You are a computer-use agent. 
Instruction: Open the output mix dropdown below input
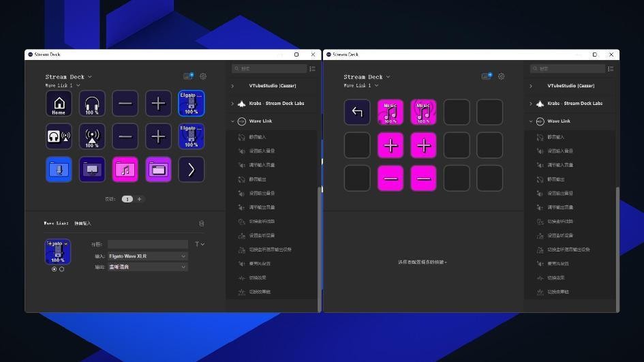pos(148,267)
